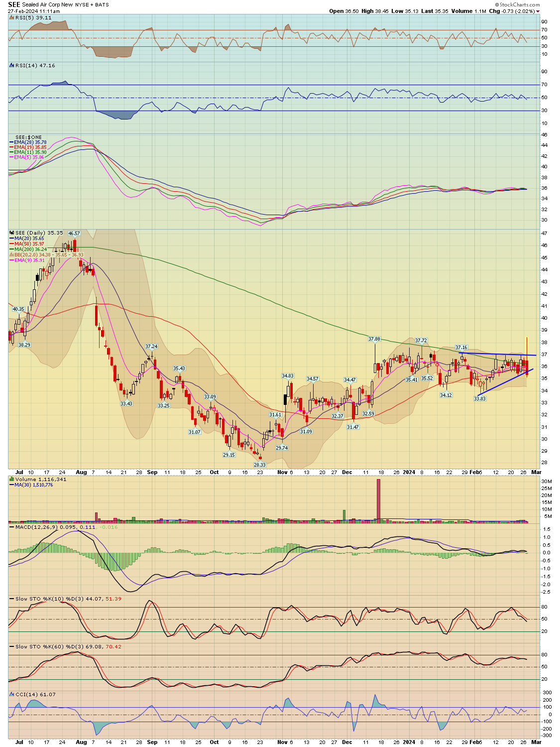Click the 33.83 February low label
This screenshot has height=747, width=560.
pyautogui.click(x=480, y=398)
